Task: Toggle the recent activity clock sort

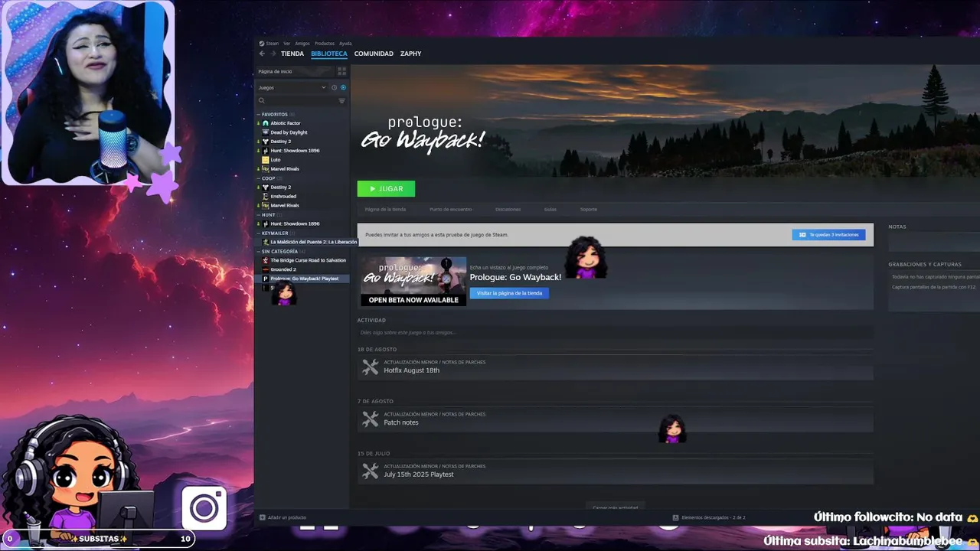Action: (334, 87)
